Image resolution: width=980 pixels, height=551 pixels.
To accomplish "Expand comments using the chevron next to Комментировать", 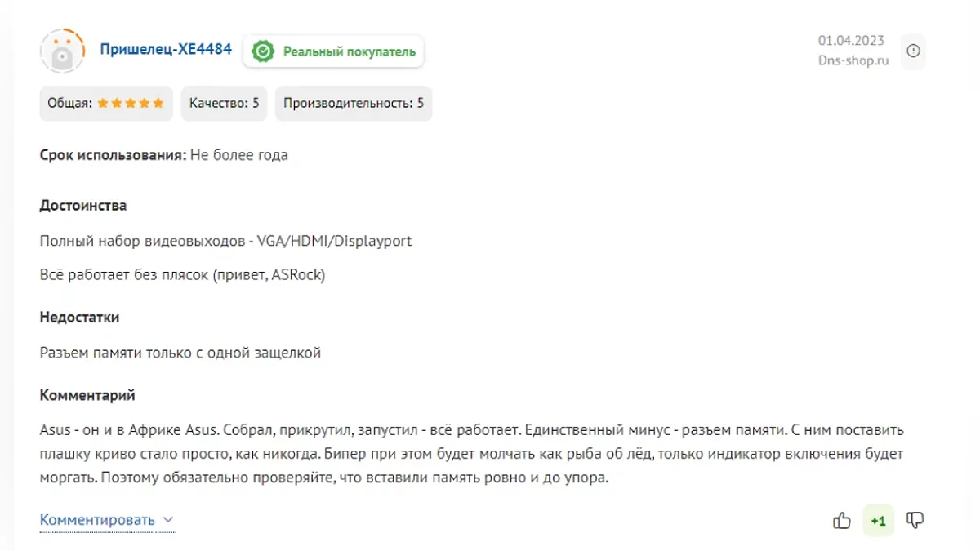I will [168, 520].
